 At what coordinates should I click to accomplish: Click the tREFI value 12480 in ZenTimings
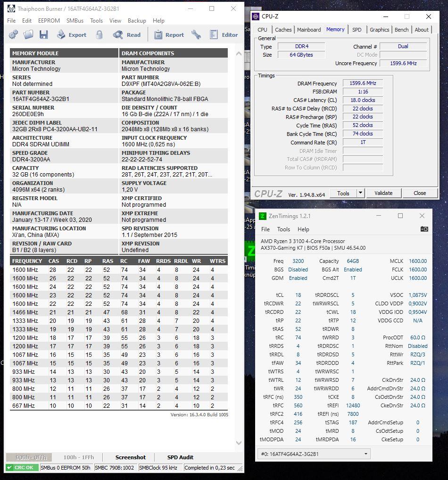pos(353,405)
